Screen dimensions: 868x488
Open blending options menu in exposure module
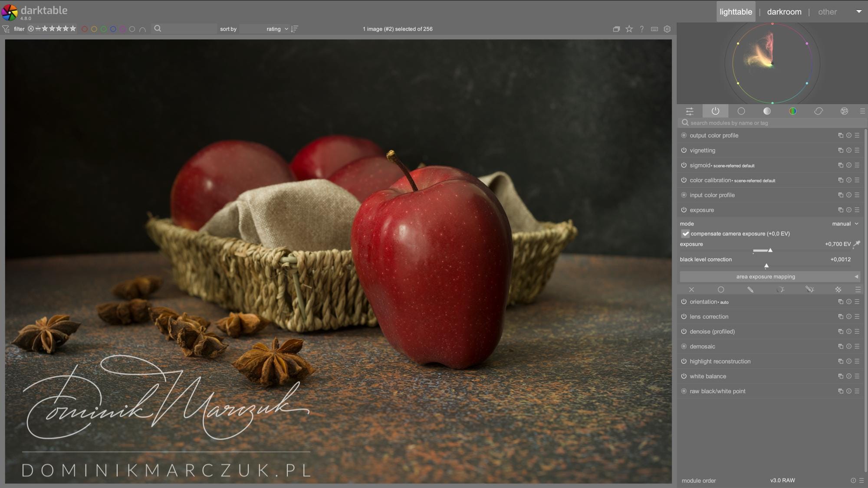(858, 289)
